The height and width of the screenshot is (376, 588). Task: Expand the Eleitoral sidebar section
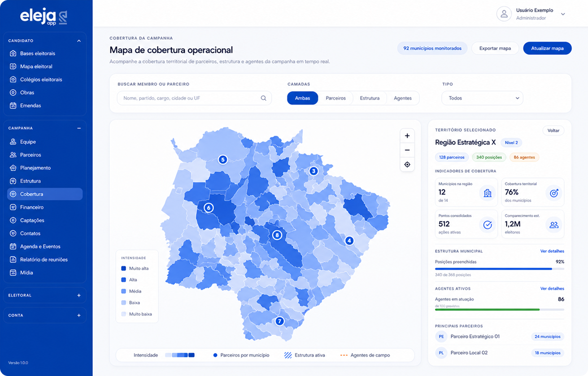(79, 295)
